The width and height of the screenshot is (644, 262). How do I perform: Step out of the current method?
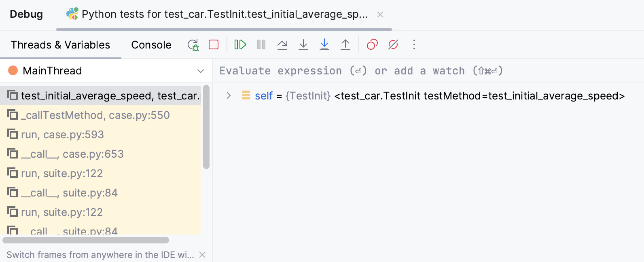pos(345,45)
